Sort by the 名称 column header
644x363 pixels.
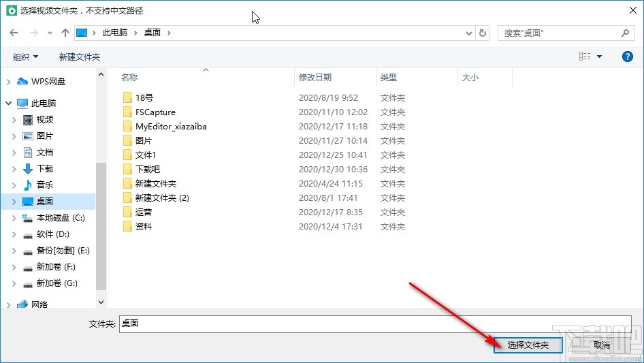(129, 77)
